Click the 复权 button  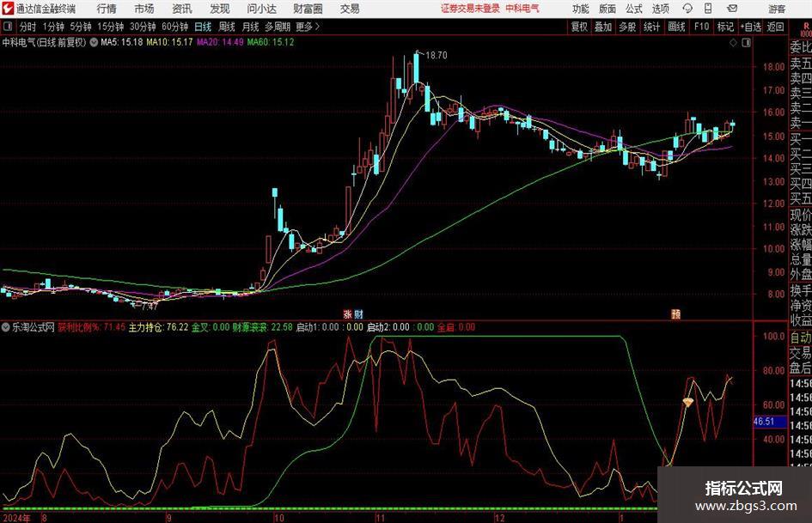tap(579, 27)
